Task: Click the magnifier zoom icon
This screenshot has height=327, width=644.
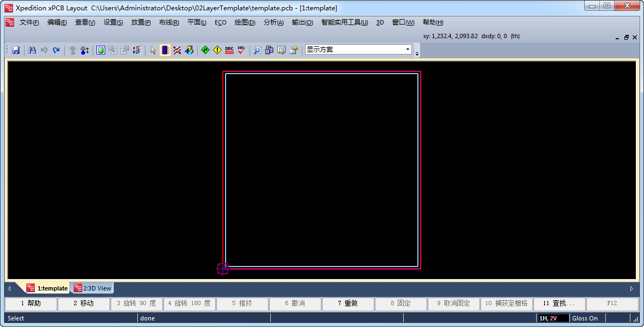Action: pos(258,50)
